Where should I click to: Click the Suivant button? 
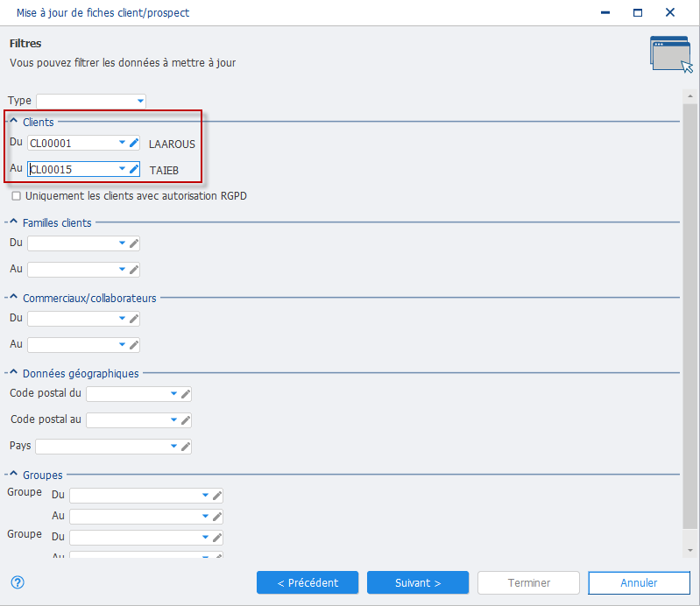pyautogui.click(x=418, y=583)
